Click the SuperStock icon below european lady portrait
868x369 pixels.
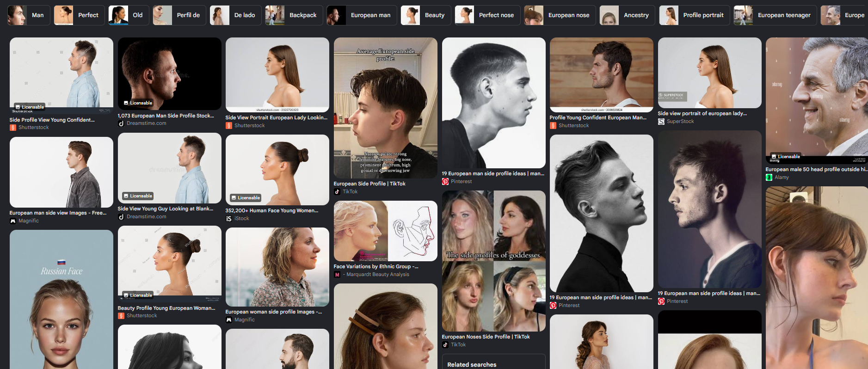661,122
